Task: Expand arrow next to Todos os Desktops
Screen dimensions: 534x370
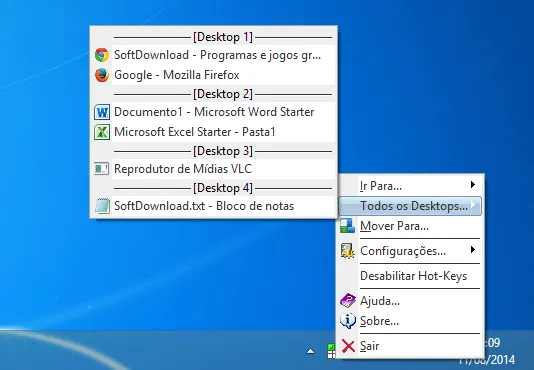Action: tap(473, 205)
